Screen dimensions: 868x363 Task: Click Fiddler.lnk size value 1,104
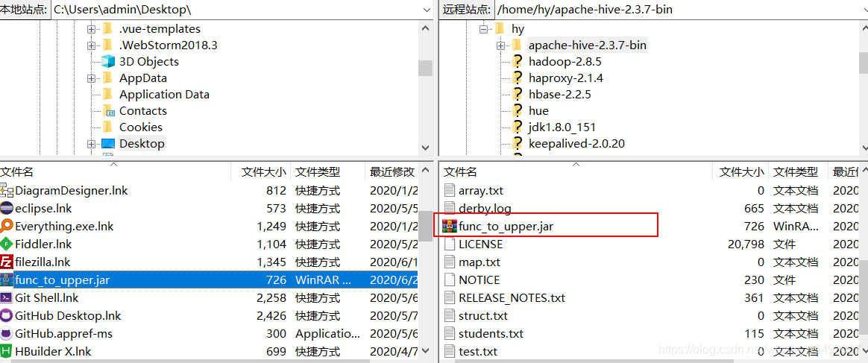pos(271,244)
